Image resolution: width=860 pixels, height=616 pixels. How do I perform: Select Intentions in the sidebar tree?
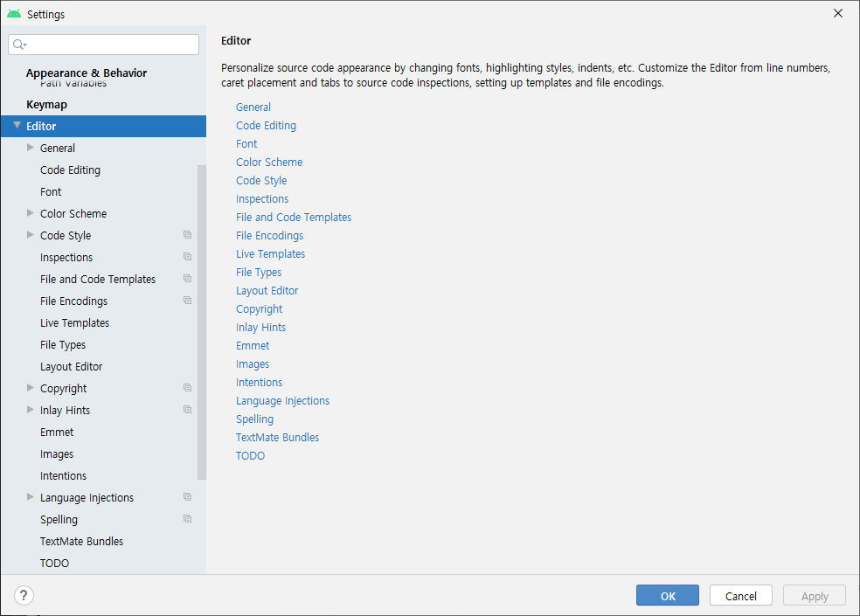pos(63,476)
